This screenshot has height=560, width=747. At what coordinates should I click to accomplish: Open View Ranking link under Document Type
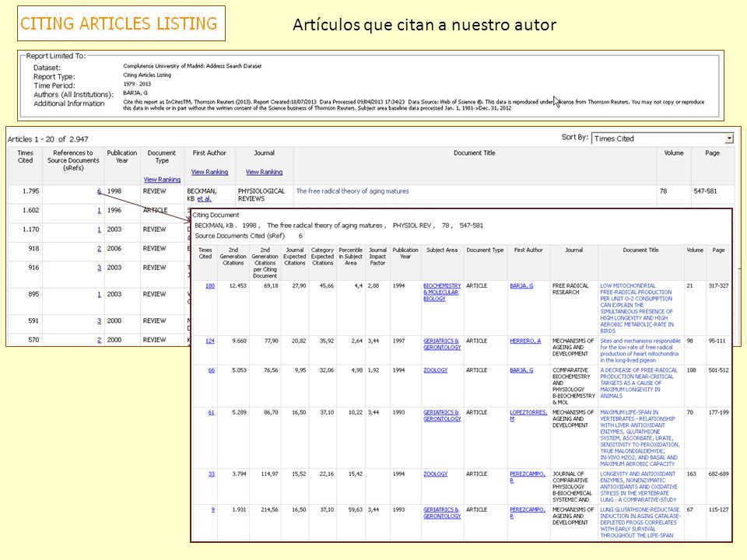[x=162, y=180]
